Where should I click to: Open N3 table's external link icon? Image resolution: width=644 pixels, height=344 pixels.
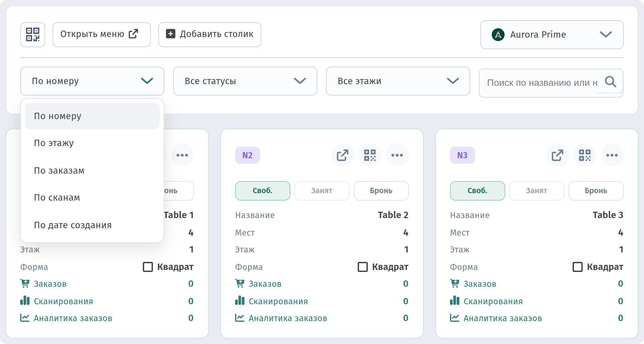pyautogui.click(x=557, y=155)
